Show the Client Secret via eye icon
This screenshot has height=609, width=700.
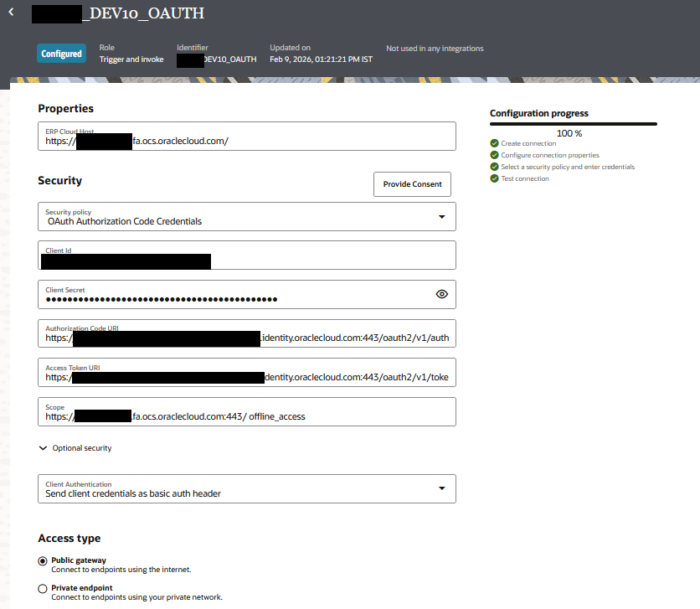click(442, 294)
